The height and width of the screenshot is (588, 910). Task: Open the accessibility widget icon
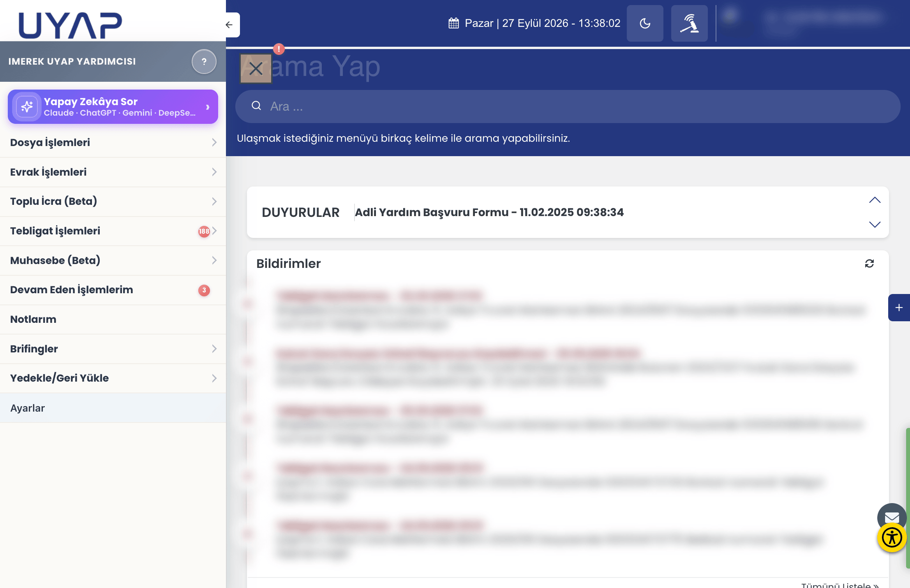pos(892,538)
